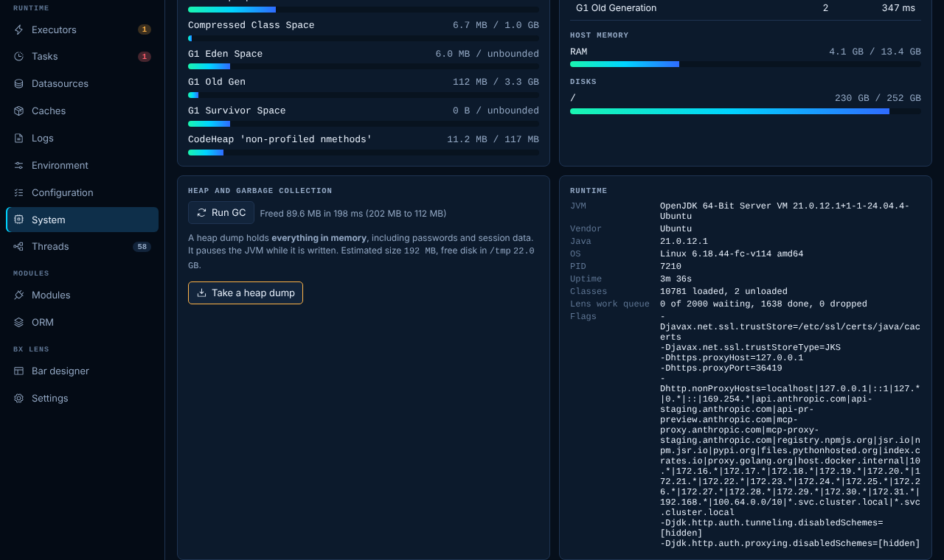This screenshot has height=560, width=944.
Task: Open Threads view
Action: 82,247
